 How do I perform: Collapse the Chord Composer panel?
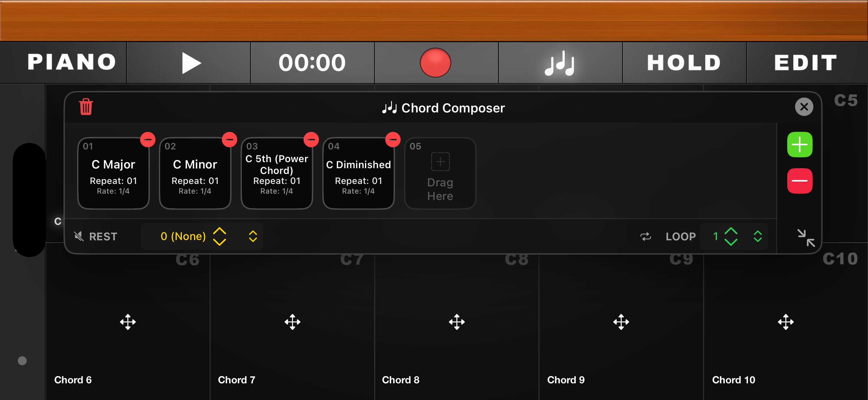(806, 238)
